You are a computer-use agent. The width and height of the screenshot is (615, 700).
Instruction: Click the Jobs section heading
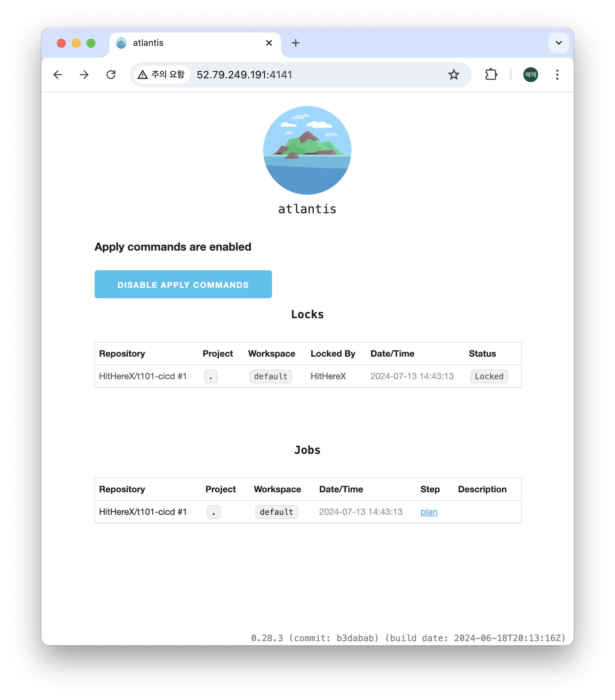pyautogui.click(x=307, y=450)
